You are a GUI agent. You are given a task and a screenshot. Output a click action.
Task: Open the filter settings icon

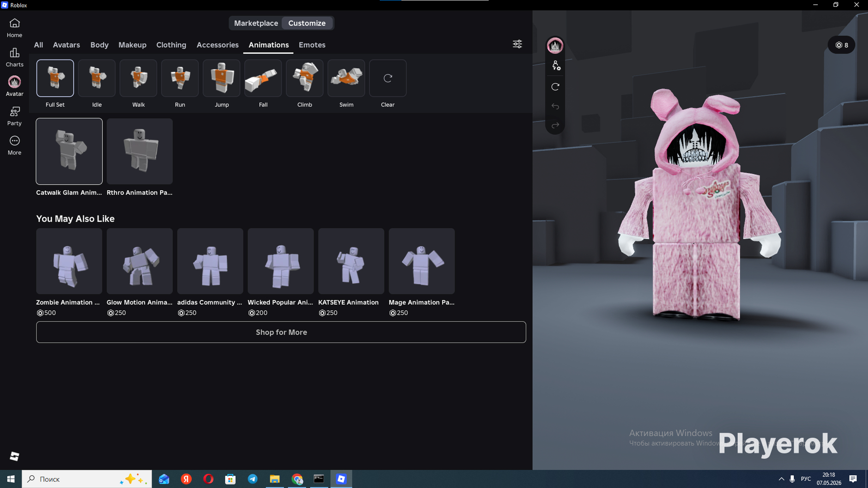517,44
